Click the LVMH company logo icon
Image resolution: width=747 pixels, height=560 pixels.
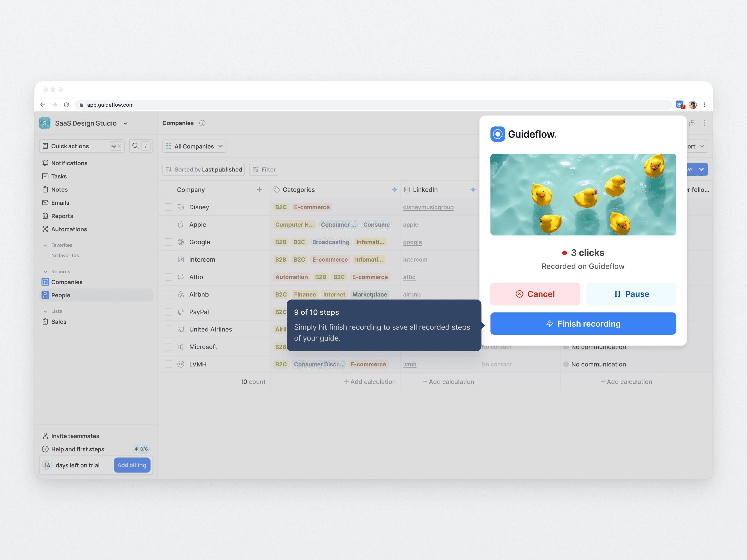coord(181,364)
